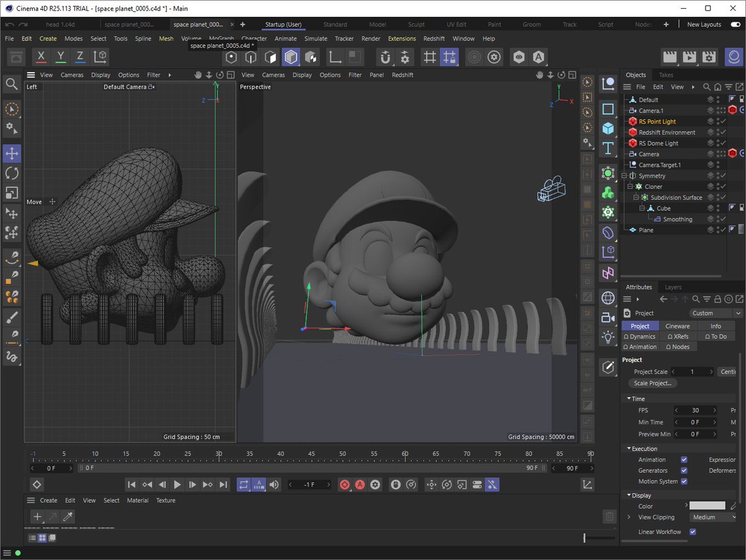Select the Rotate tool in left toolbar
746x560 pixels.
(x=11, y=173)
